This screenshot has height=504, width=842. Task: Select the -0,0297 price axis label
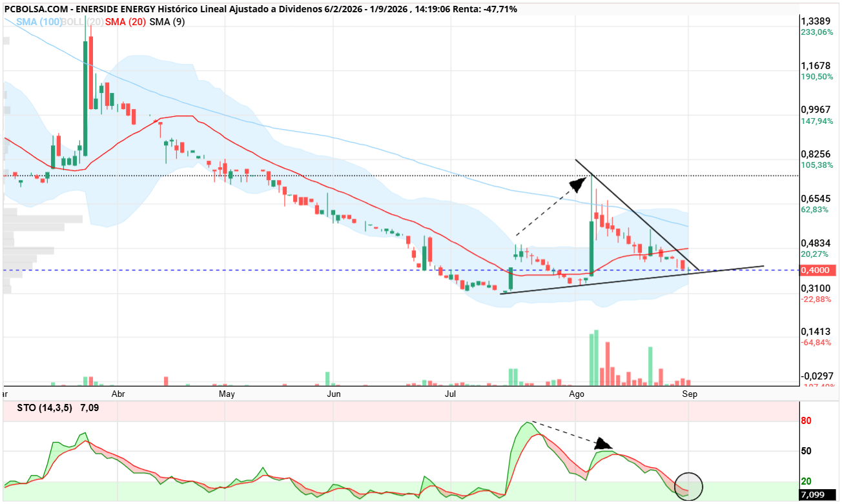pyautogui.click(x=817, y=376)
